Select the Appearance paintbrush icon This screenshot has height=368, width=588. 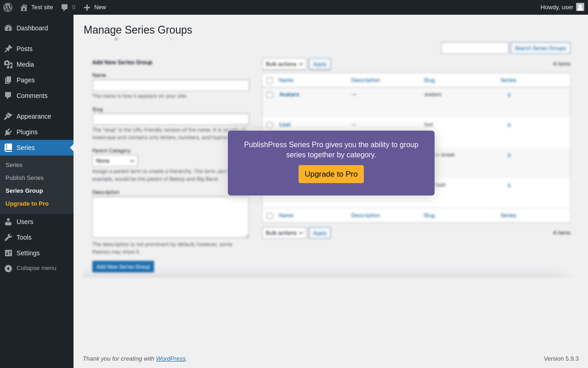8,116
